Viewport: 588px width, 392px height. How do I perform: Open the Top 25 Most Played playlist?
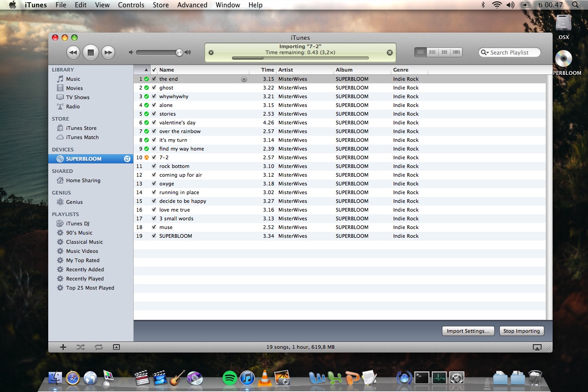91,288
